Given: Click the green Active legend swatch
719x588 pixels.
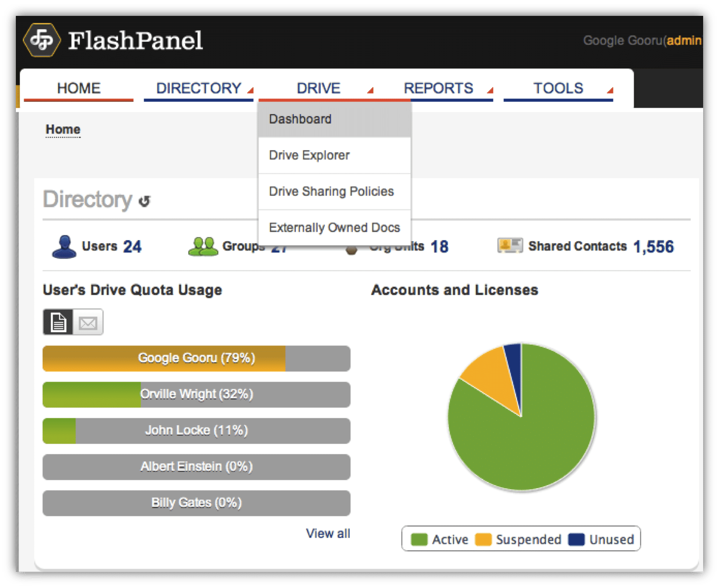Looking at the screenshot, I should coord(419,539).
